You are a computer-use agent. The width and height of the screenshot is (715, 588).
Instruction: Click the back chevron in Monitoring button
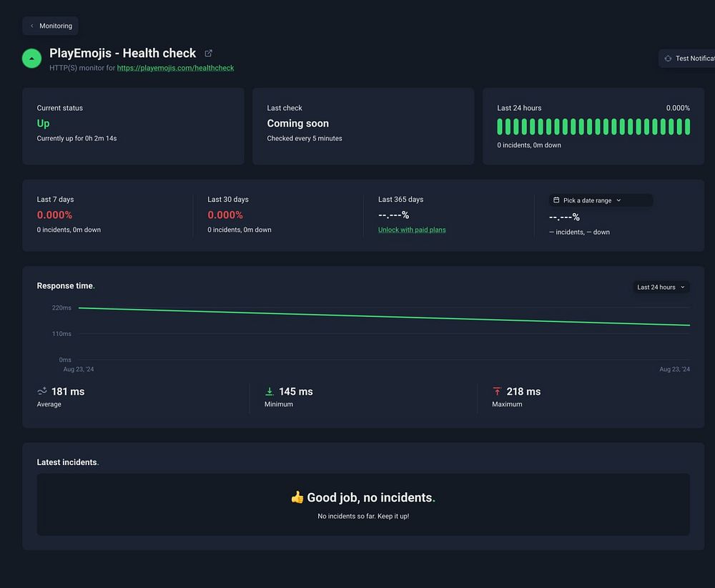[32, 26]
